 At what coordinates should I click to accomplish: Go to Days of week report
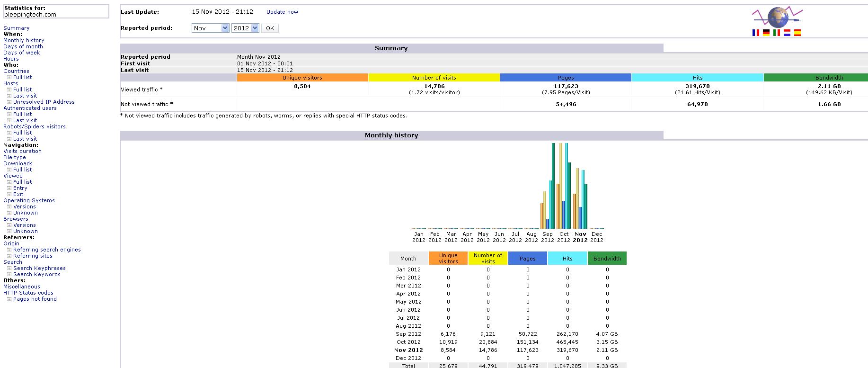(22, 53)
